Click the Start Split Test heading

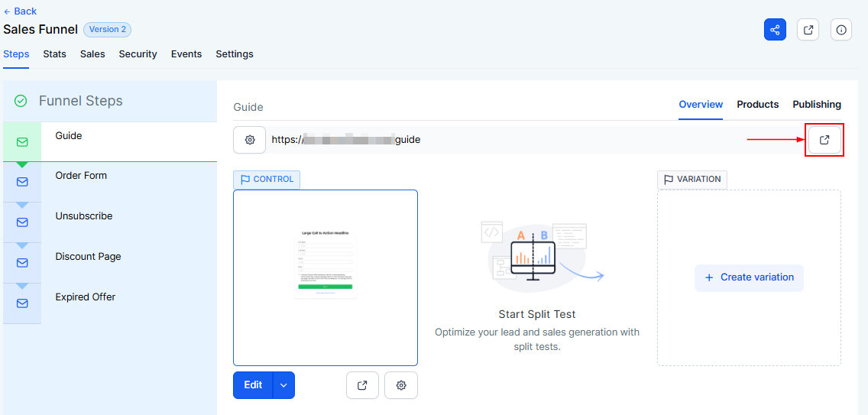pos(537,315)
